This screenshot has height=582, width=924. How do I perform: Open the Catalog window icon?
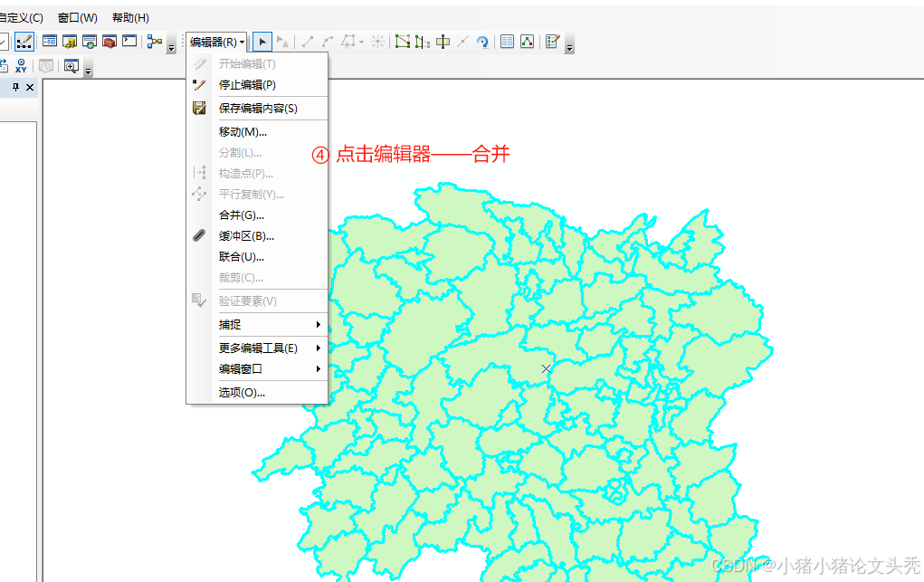[x=70, y=42]
